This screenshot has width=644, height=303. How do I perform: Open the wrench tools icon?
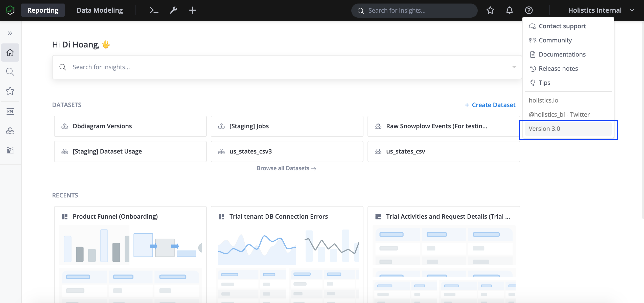(x=173, y=10)
